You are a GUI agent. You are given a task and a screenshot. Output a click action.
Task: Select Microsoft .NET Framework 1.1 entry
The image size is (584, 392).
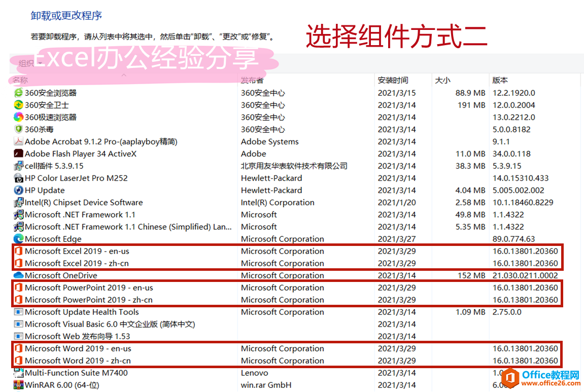(x=80, y=215)
